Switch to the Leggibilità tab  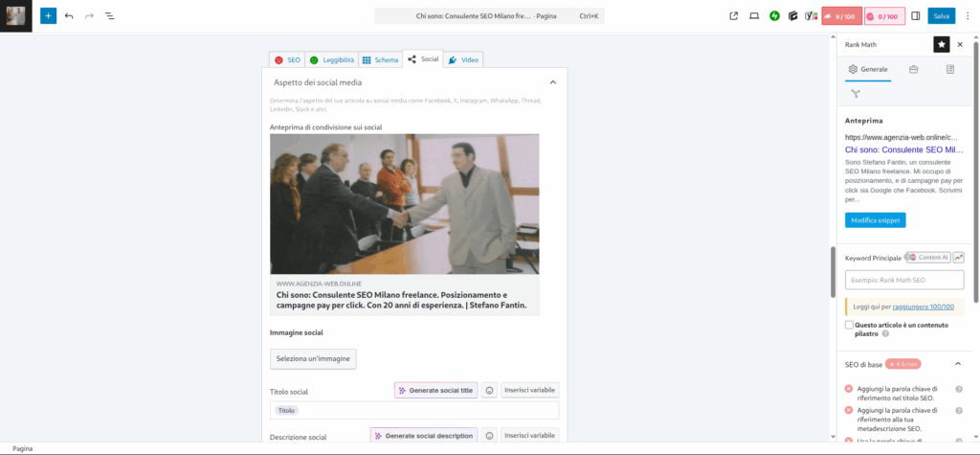pyautogui.click(x=332, y=60)
